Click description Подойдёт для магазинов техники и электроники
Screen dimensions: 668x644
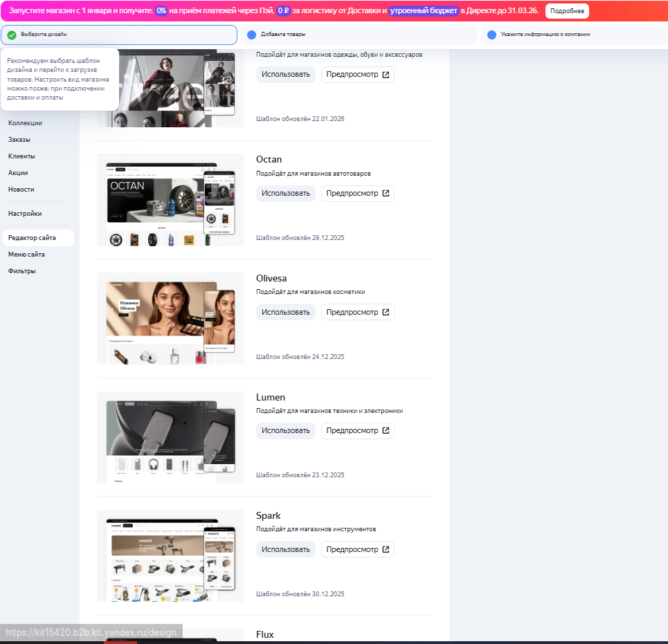coord(330,411)
